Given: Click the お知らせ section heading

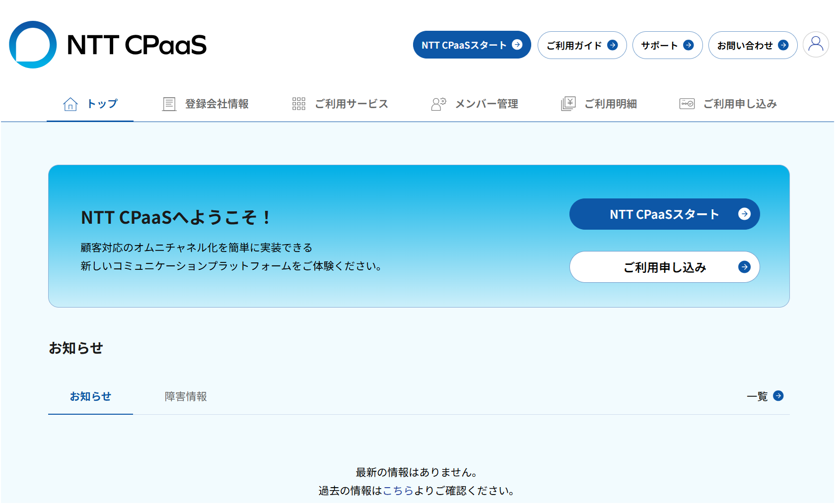Looking at the screenshot, I should click(x=75, y=348).
